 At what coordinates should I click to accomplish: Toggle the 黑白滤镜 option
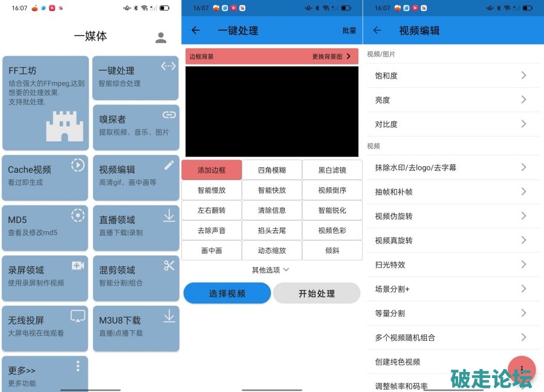pyautogui.click(x=332, y=170)
